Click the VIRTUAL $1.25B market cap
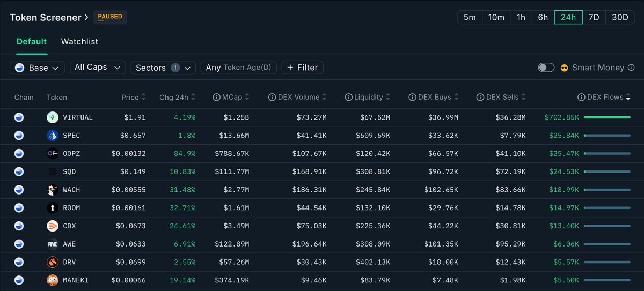Image resolution: width=644 pixels, height=291 pixels. 236,117
